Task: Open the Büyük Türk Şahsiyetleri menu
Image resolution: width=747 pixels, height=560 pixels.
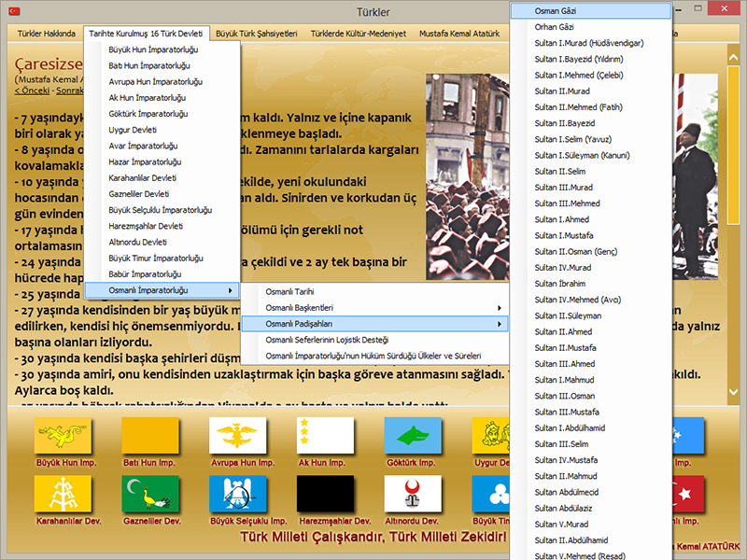Action: (x=257, y=33)
